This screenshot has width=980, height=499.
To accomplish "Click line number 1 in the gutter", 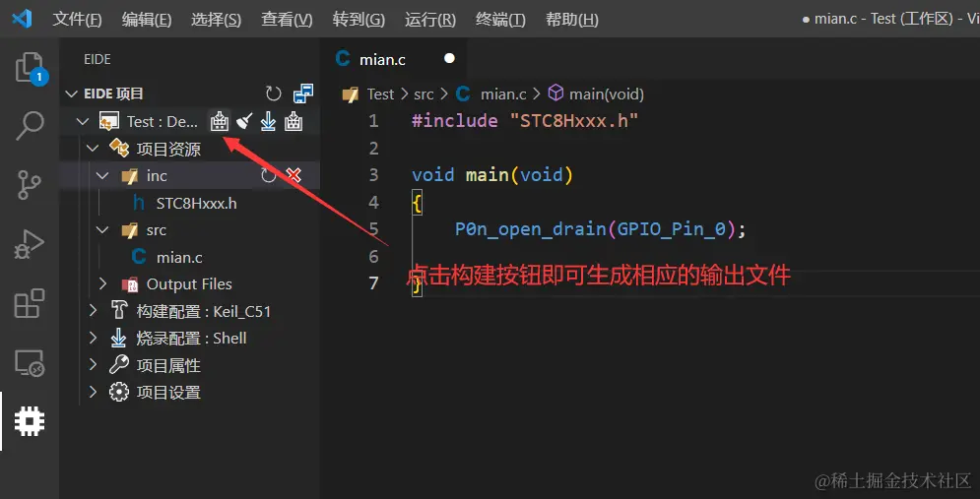I will [373, 120].
